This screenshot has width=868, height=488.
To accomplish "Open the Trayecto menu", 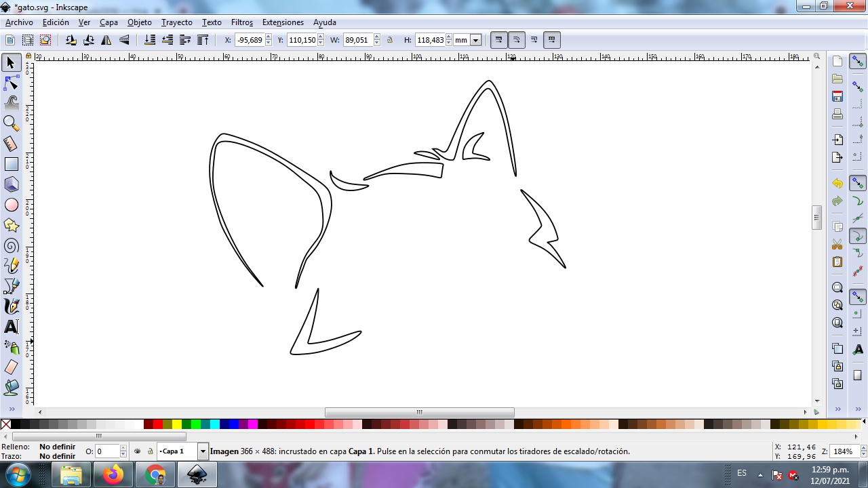I will 177,22.
